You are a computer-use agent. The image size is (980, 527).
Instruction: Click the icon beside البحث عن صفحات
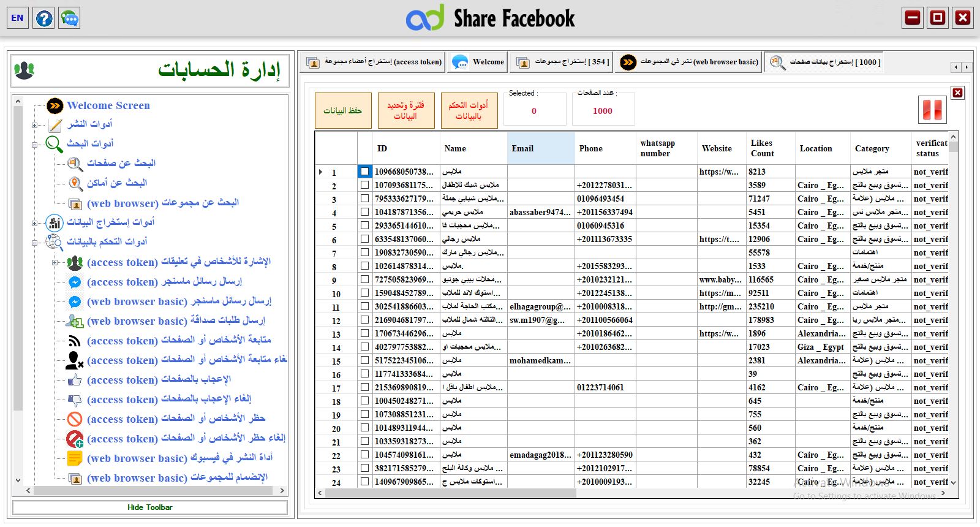point(75,164)
